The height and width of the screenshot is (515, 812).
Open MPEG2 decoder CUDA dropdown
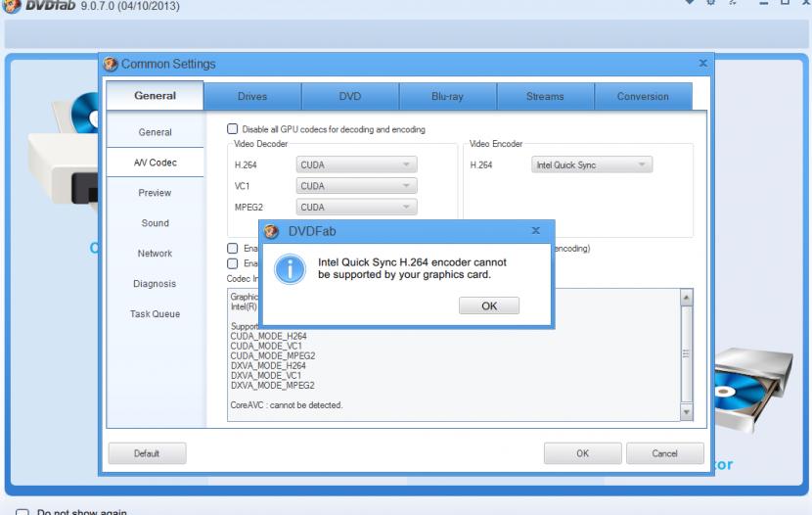pos(356,207)
